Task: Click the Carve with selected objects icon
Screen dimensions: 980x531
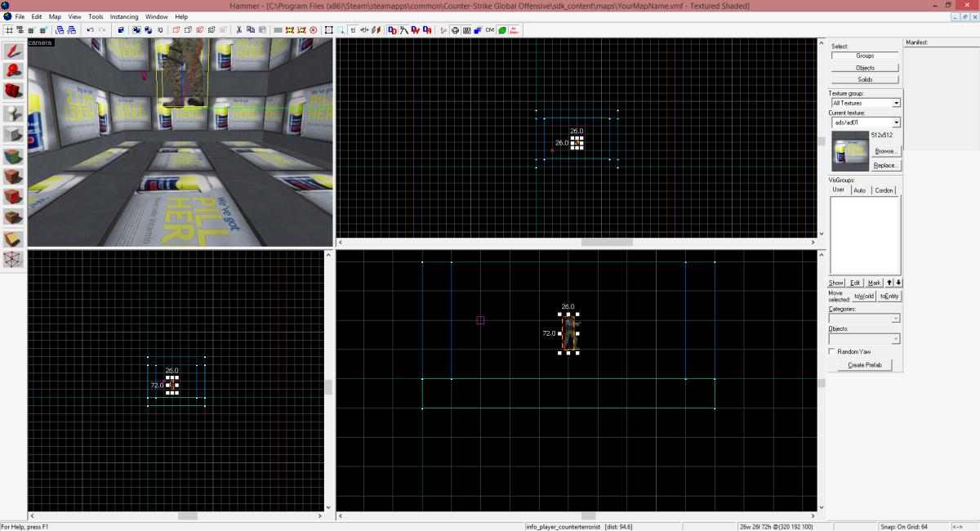Action: 122,29
